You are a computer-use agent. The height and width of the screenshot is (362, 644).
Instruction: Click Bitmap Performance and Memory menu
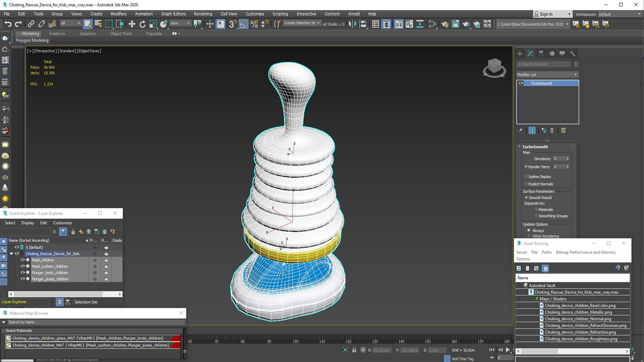point(586,252)
